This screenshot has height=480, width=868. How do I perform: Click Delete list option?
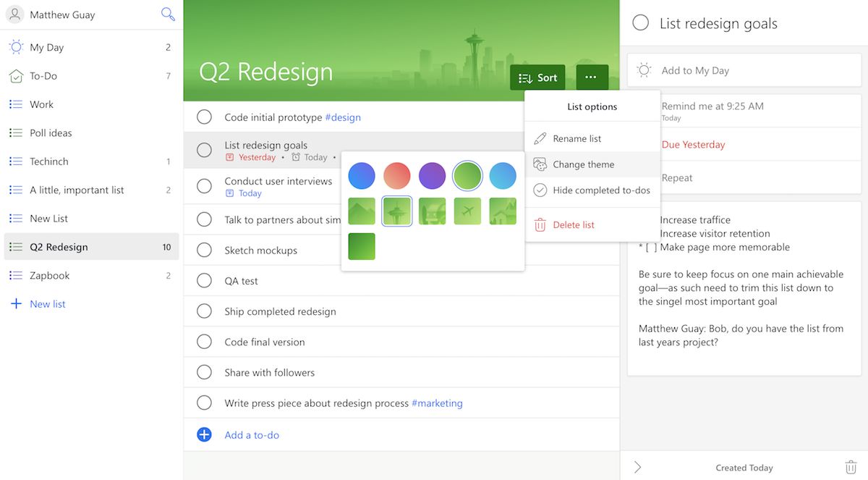click(573, 225)
